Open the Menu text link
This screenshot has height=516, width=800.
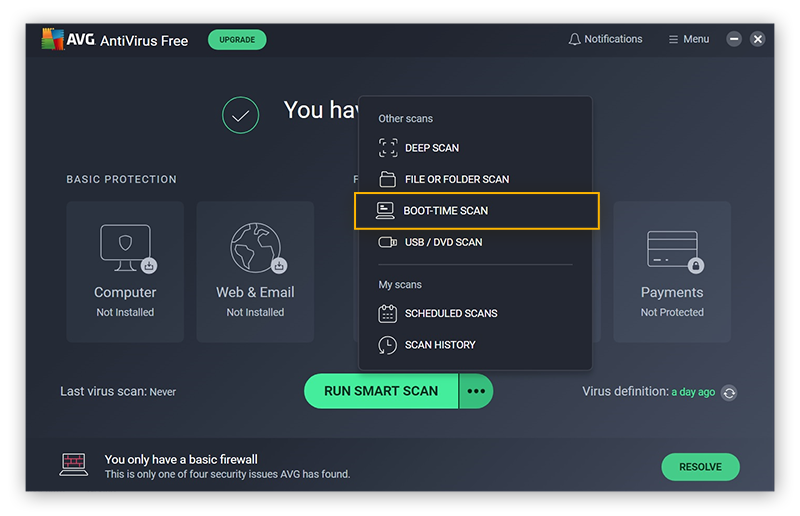click(x=696, y=39)
